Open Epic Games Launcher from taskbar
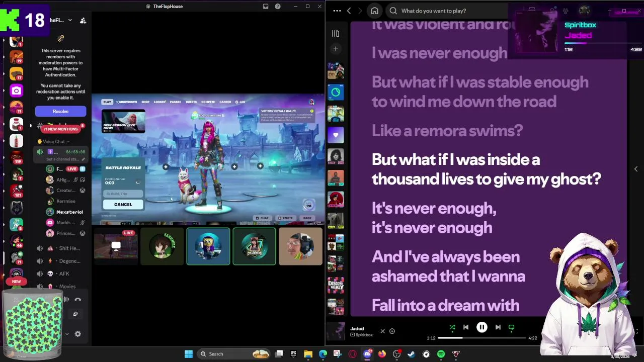 point(293,354)
